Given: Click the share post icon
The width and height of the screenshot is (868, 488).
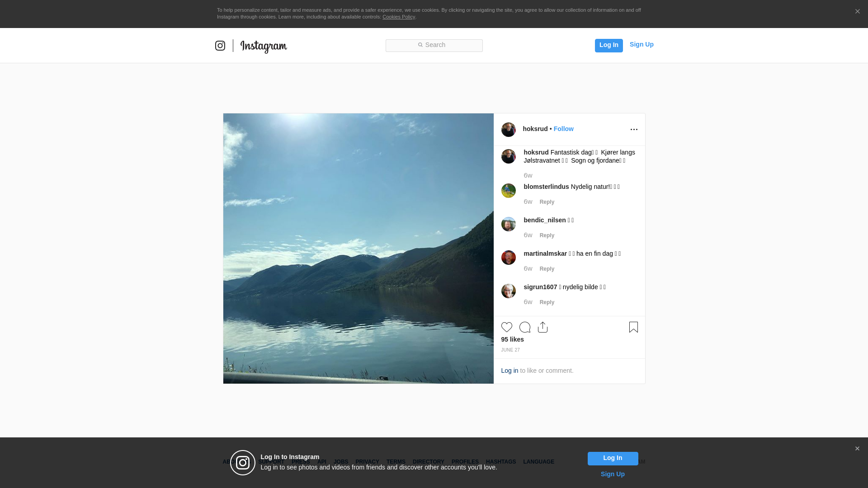Looking at the screenshot, I should tap(542, 327).
